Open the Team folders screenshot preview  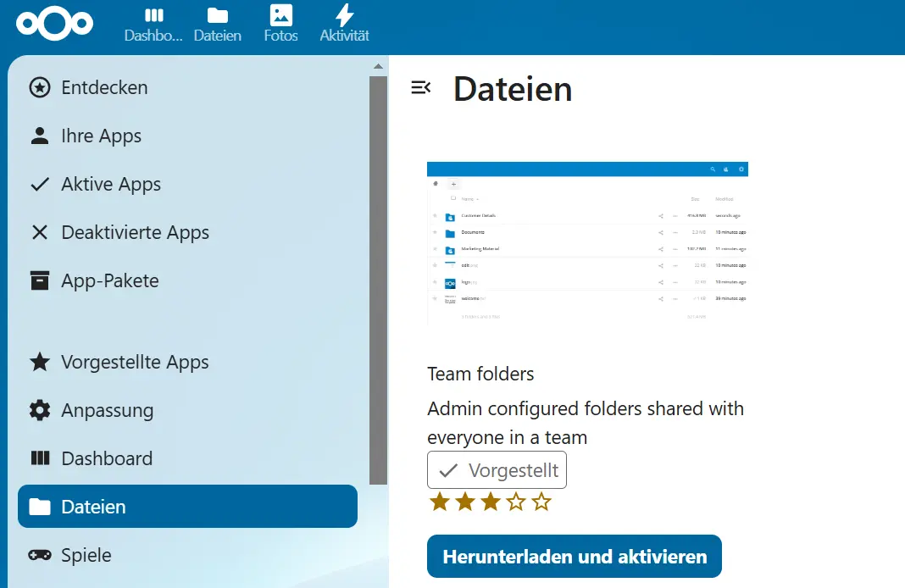pos(587,243)
